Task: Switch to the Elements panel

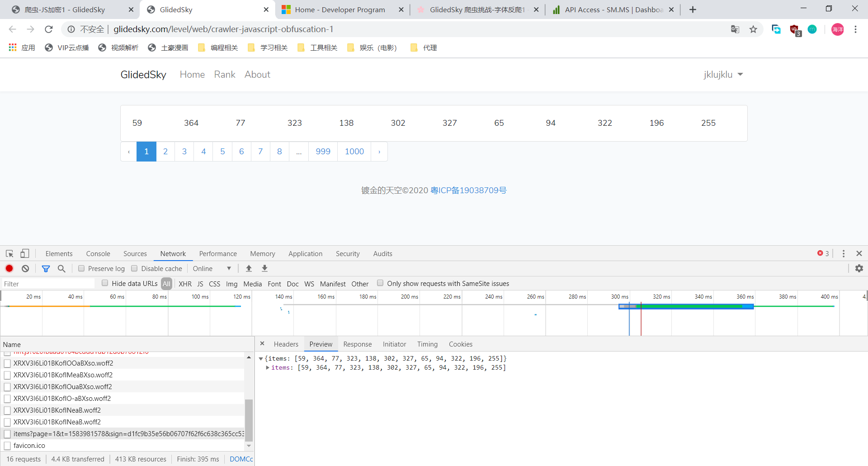Action: (59, 254)
